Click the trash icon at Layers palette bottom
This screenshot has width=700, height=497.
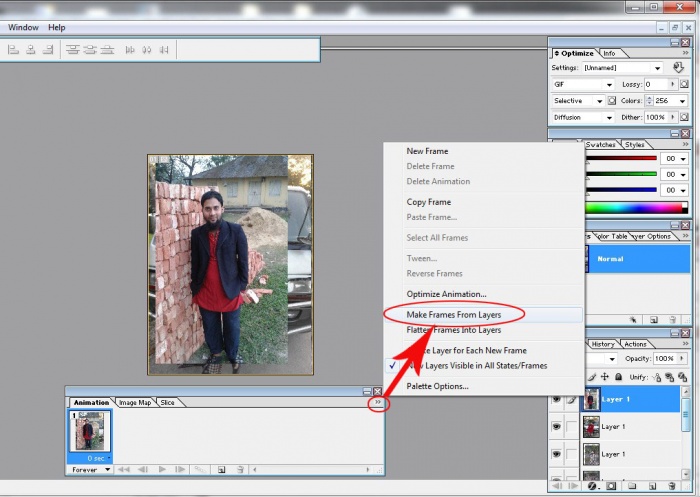pyautogui.click(x=669, y=487)
